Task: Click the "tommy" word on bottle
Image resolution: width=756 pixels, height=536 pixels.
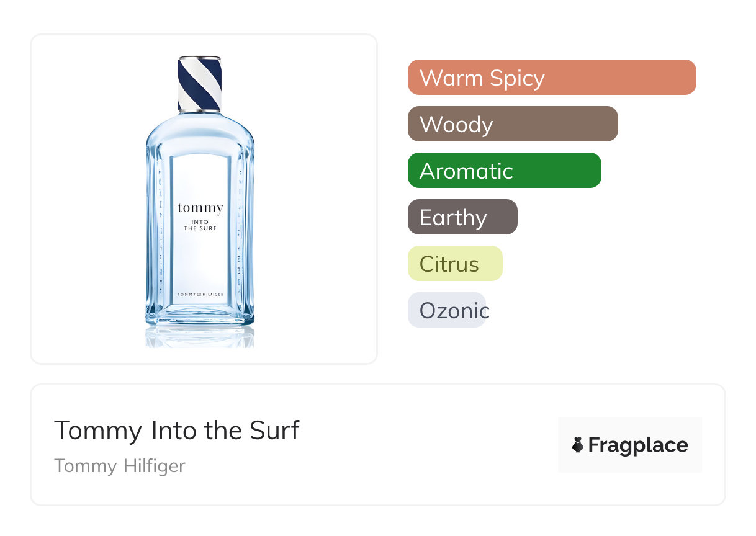Action: (200, 208)
